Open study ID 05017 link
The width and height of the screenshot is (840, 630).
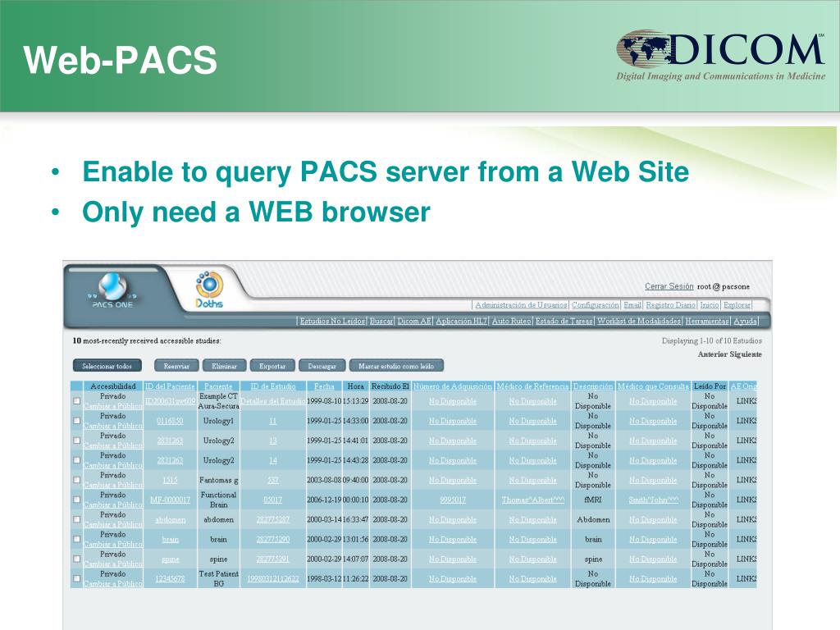[x=272, y=500]
